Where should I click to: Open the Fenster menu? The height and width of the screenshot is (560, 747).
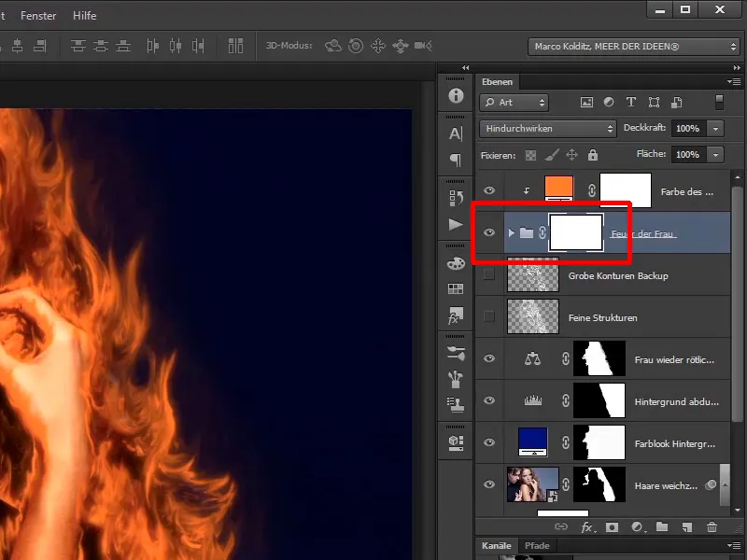coord(38,16)
